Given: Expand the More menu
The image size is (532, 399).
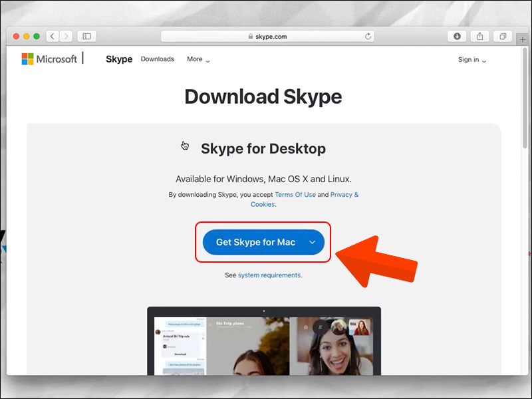Looking at the screenshot, I should (198, 59).
